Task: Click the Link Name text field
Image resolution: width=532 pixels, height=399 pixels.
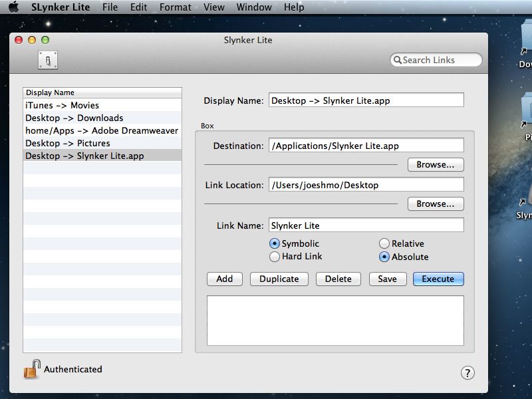Action: click(x=366, y=225)
